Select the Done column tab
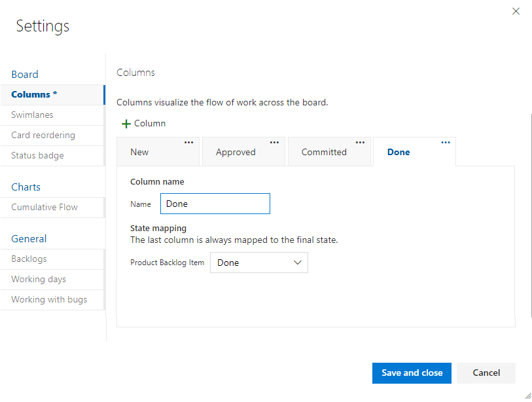Screen dimensions: 532x402 (x=399, y=152)
